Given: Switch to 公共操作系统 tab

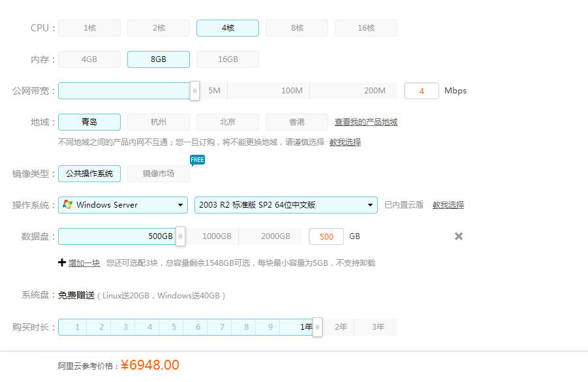Looking at the screenshot, I should (x=89, y=174).
